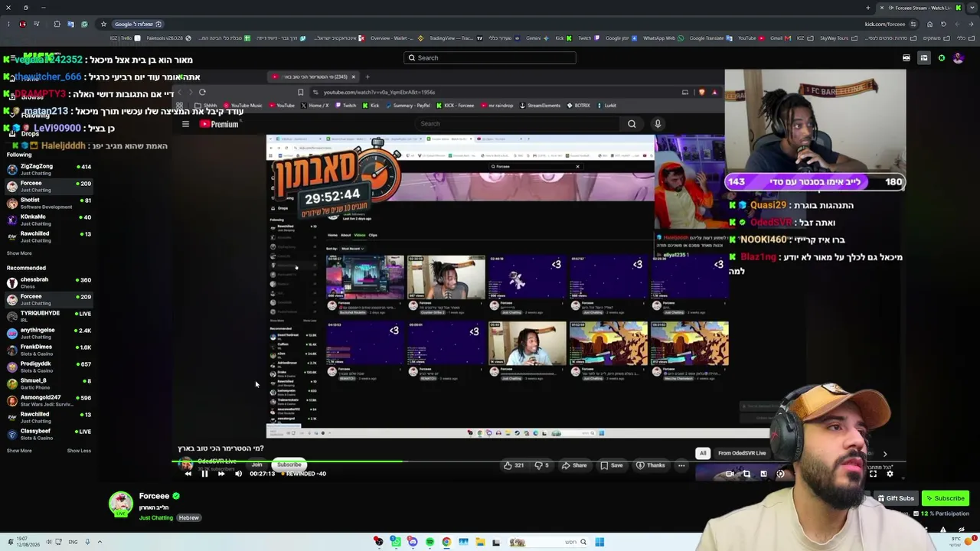Pause the stream with the pause button
This screenshot has height=551, width=980.
tap(204, 474)
